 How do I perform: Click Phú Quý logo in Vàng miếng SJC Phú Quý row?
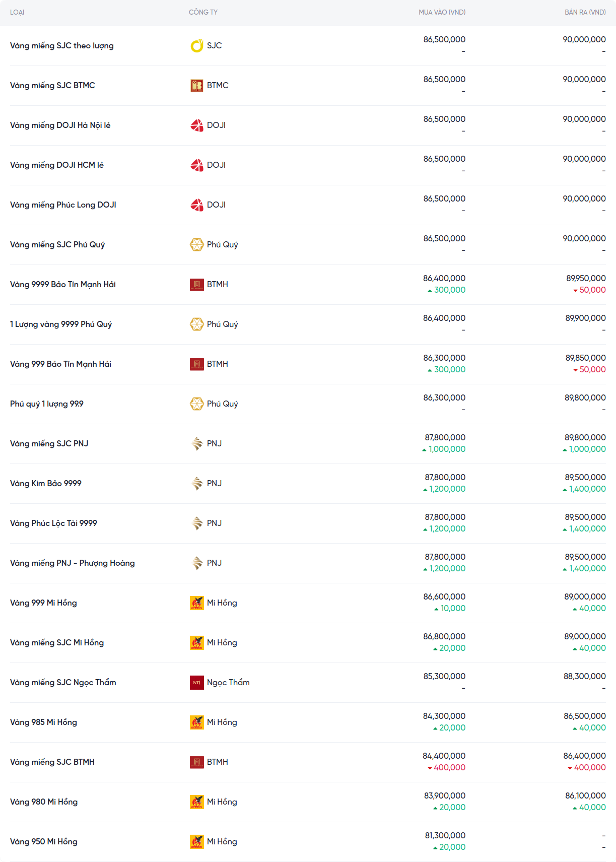tap(196, 245)
